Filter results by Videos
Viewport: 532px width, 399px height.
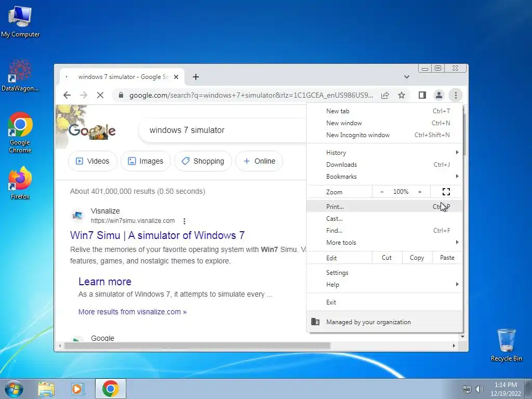coord(92,161)
